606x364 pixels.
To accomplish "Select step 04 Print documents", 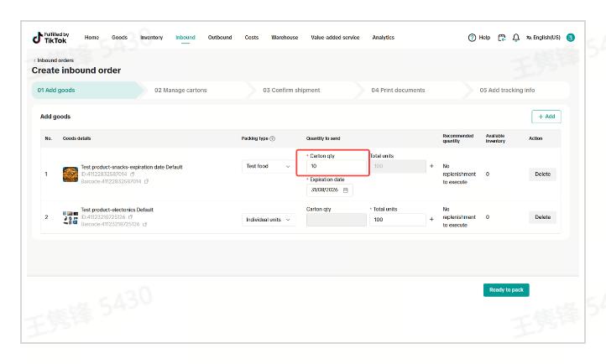I will click(x=398, y=90).
